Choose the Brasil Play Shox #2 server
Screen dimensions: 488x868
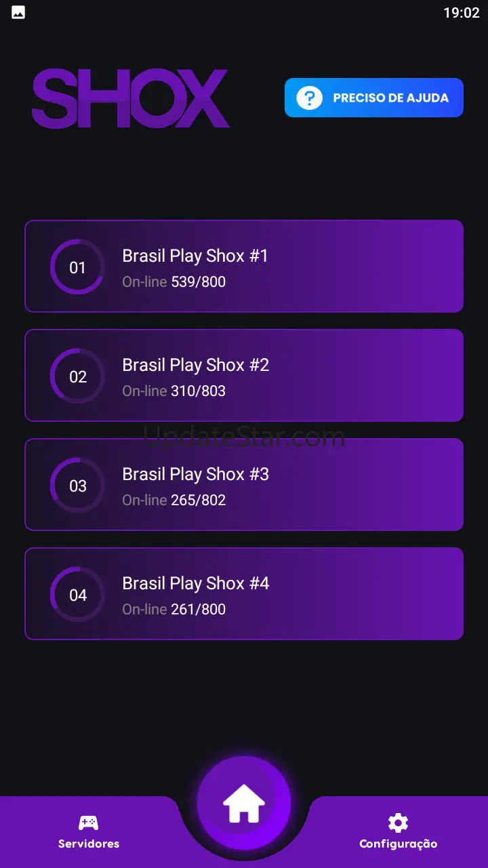click(195, 365)
